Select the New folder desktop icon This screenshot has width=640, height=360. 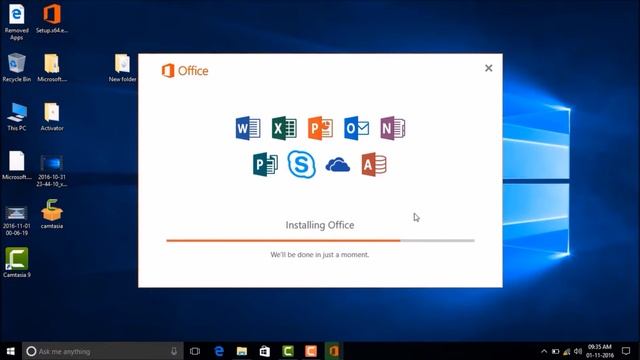pyautogui.click(x=122, y=67)
